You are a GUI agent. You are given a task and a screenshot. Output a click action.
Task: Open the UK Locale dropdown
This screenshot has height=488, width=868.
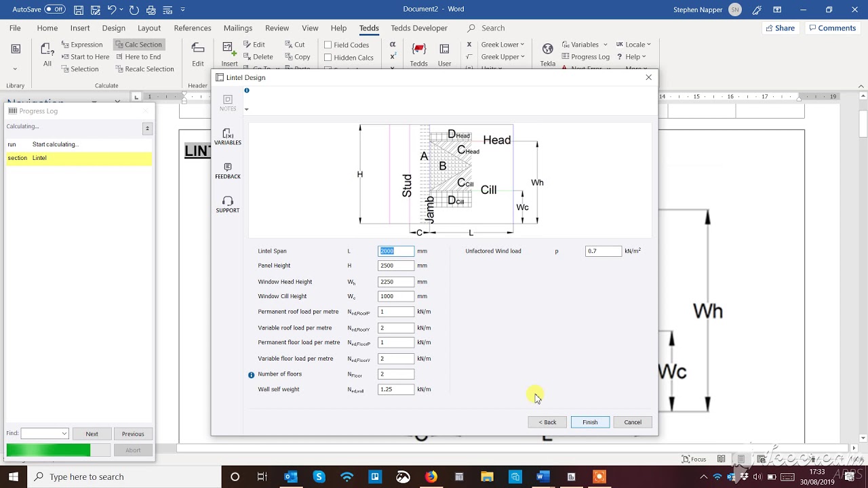coord(633,45)
